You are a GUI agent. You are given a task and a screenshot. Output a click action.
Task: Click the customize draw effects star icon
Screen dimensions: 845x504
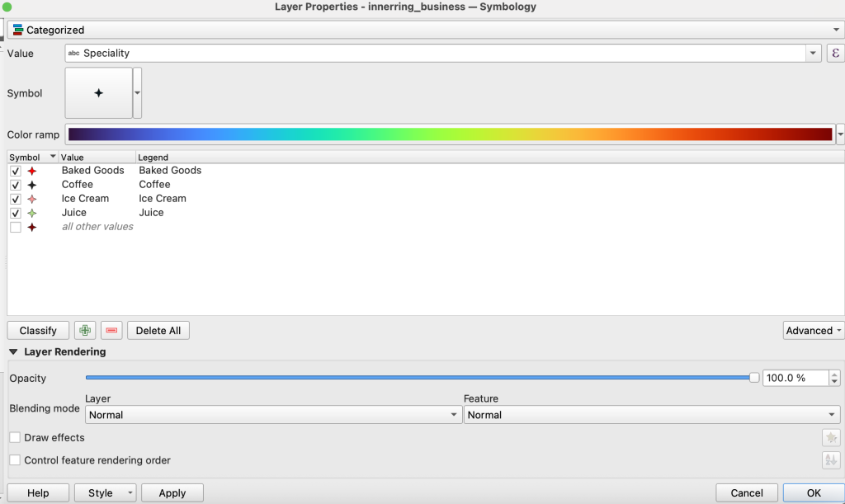tap(830, 438)
